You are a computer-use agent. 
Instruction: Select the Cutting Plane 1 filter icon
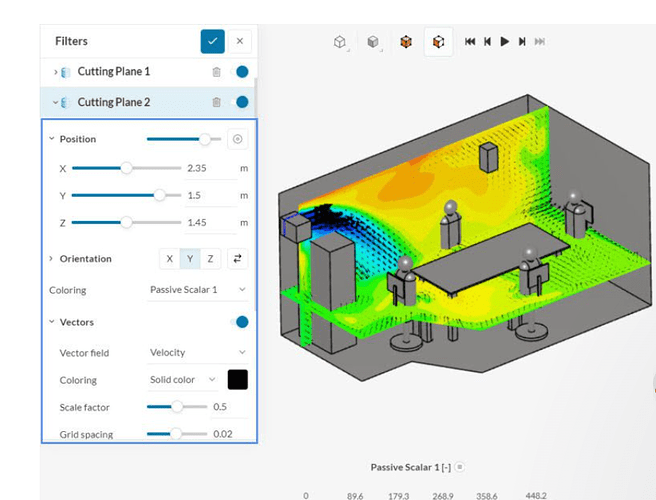[66, 72]
